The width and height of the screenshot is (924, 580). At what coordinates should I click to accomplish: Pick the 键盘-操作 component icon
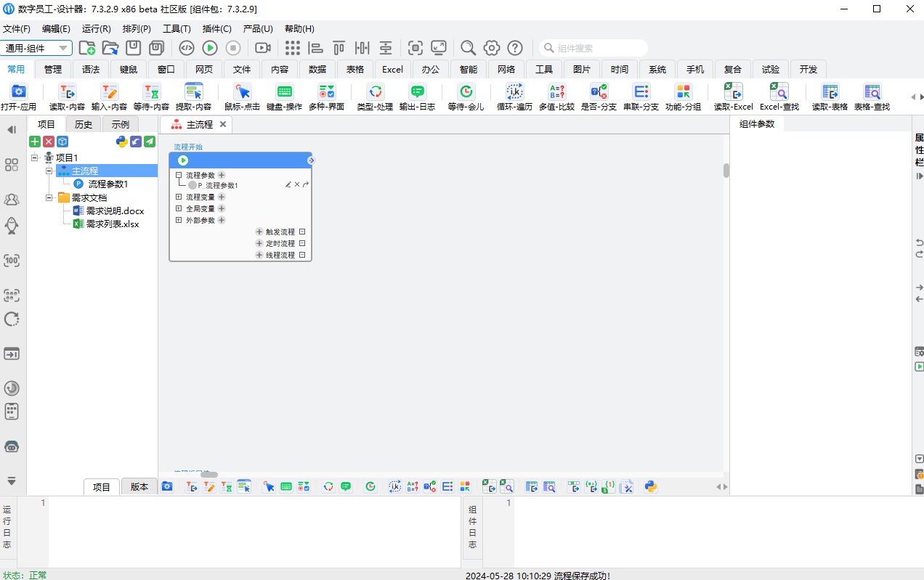(284, 92)
